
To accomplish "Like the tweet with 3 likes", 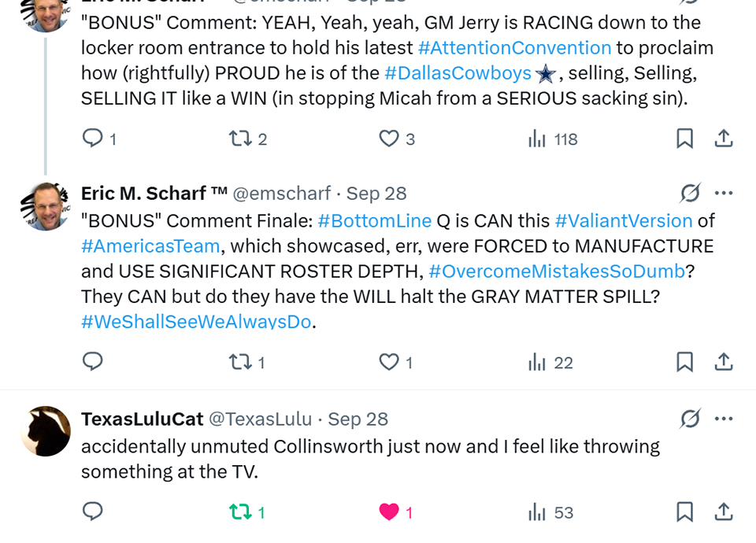I will pos(389,139).
